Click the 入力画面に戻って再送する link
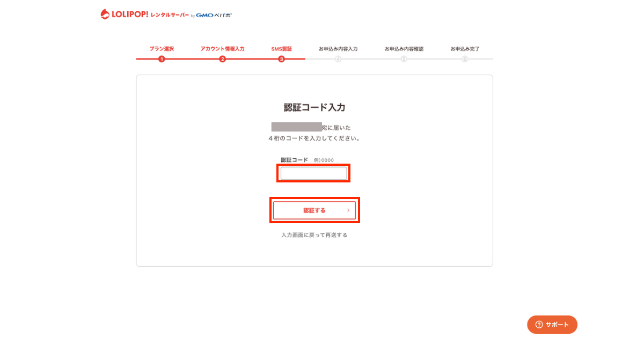Image resolution: width=644 pixels, height=338 pixels. coord(314,235)
